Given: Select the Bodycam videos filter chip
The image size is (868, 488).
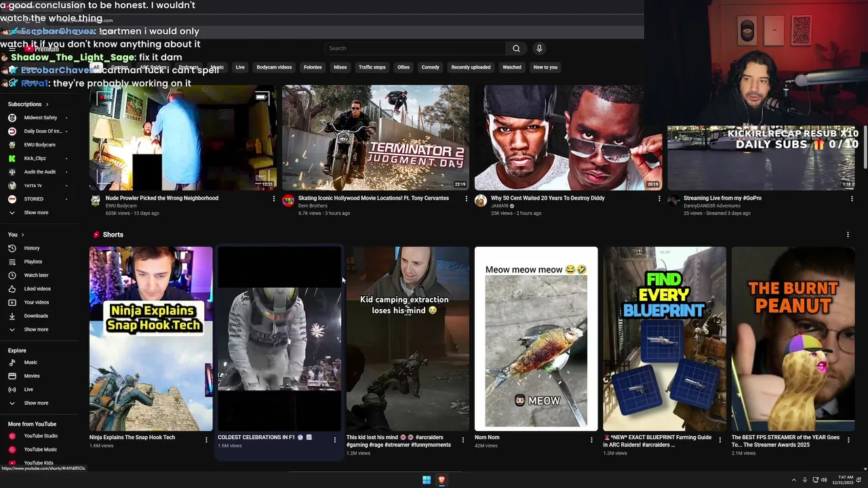Looking at the screenshot, I should [x=274, y=67].
